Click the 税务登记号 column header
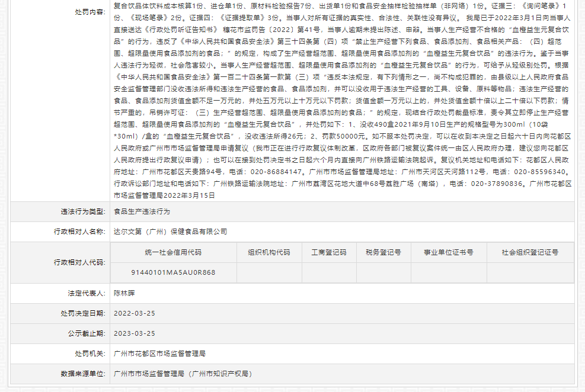The height and width of the screenshot is (392, 585). [383, 252]
